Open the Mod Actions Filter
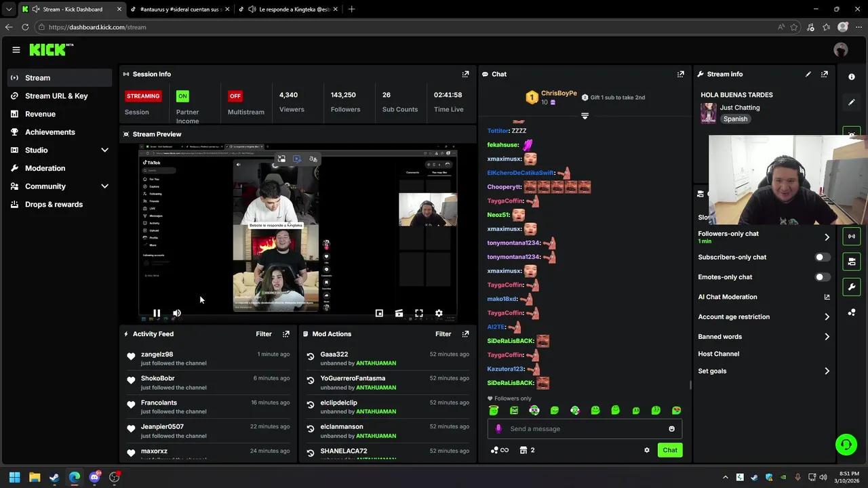This screenshot has height=488, width=868. click(443, 333)
